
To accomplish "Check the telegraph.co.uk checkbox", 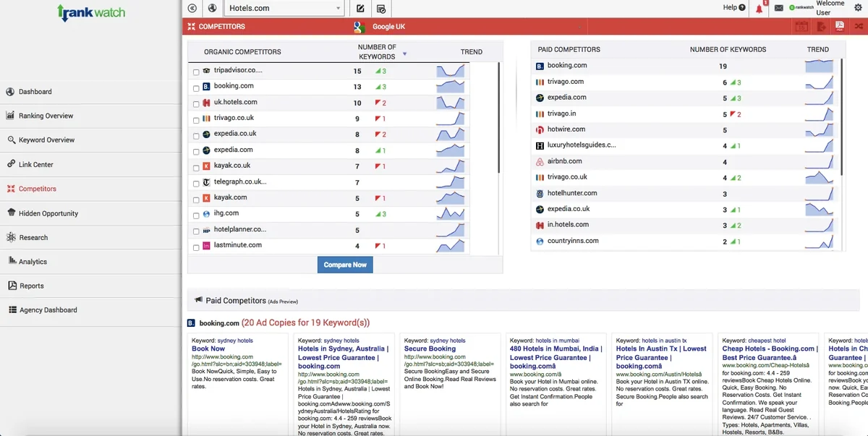I will coord(196,184).
